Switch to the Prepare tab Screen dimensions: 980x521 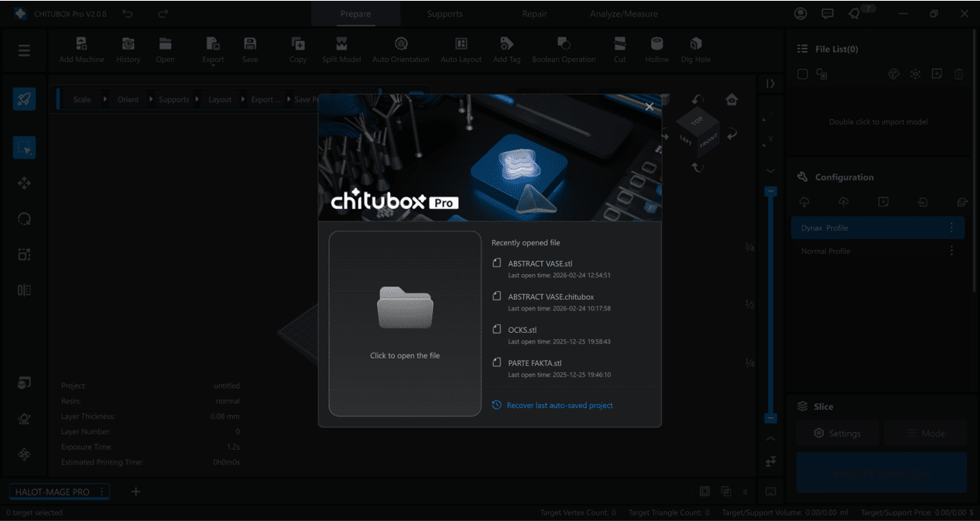click(x=355, y=14)
